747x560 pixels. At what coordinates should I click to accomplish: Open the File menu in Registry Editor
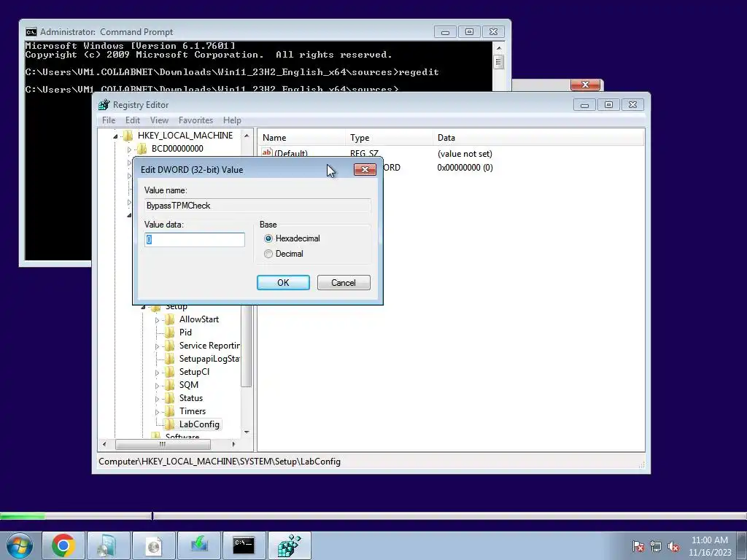point(109,120)
